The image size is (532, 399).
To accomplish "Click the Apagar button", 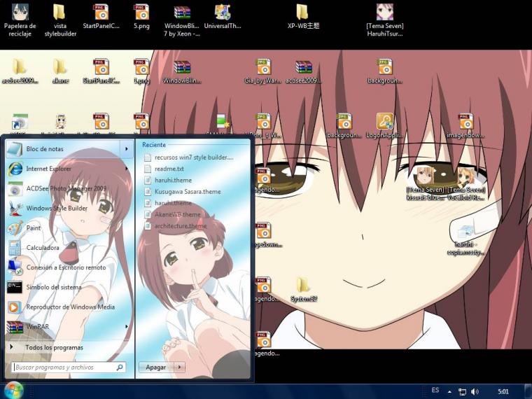I will pyautogui.click(x=156, y=367).
